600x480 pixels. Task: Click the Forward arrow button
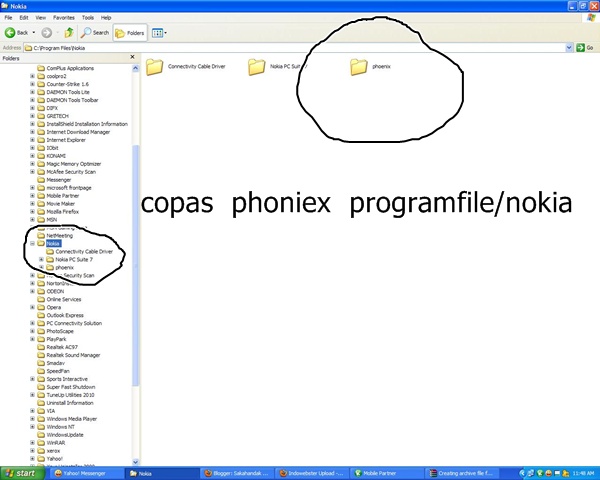coord(47,33)
